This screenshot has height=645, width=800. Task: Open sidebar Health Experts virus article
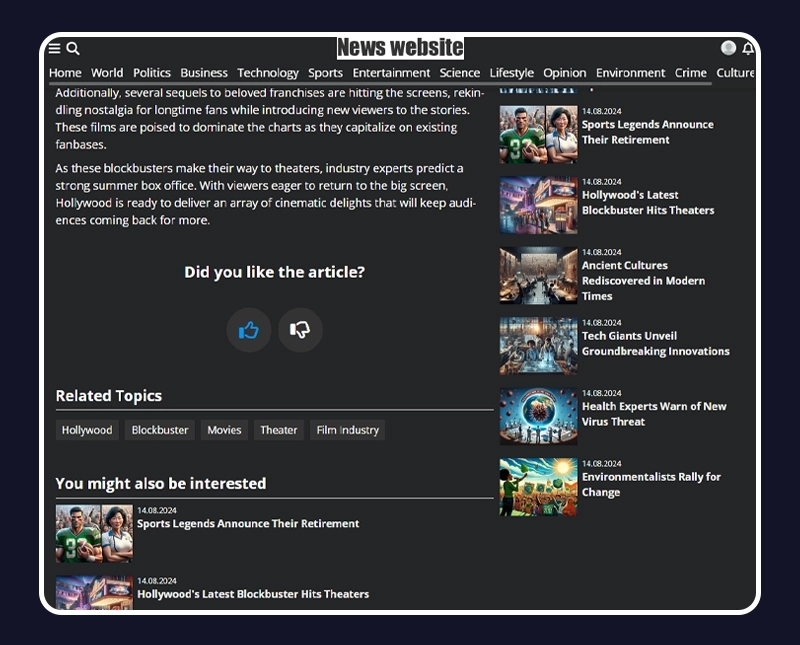coord(654,414)
